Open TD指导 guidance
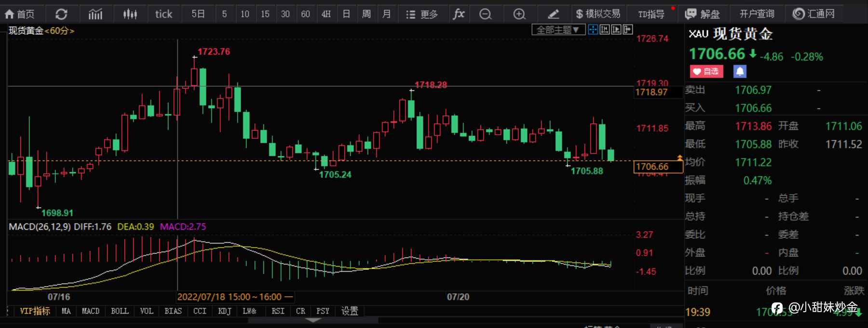868x328 pixels. coord(651,14)
